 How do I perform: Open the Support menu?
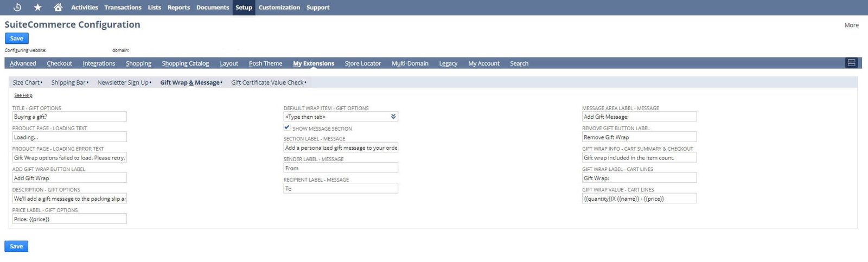click(x=318, y=7)
